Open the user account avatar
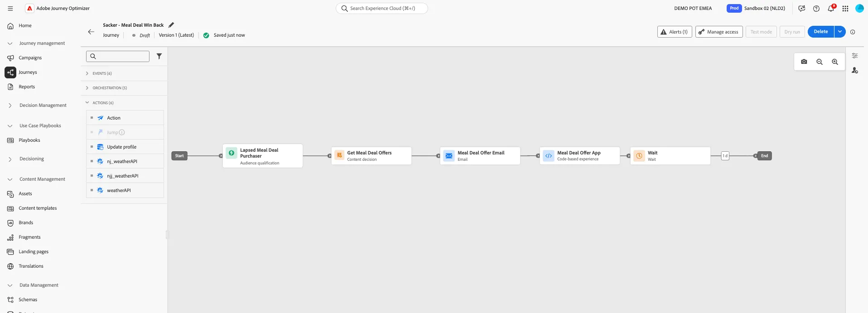The height and width of the screenshot is (313, 868). coord(859,8)
